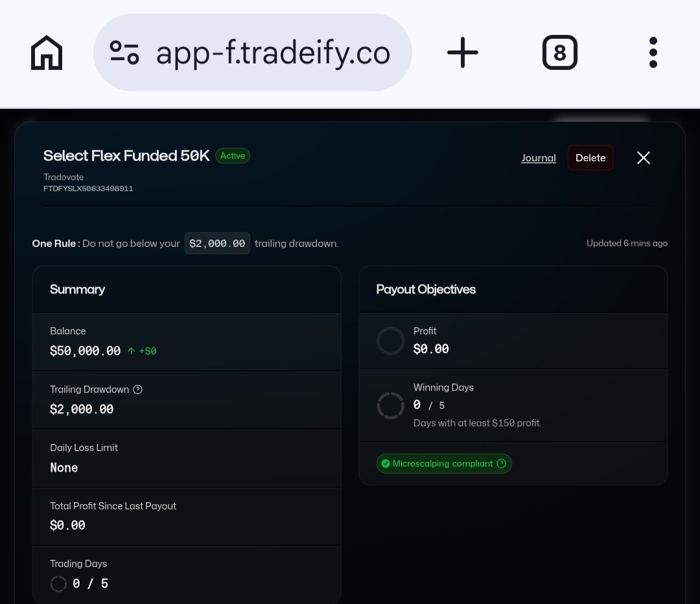Click the Trading Days 0 / 5 value
The height and width of the screenshot is (604, 700).
coord(91,583)
